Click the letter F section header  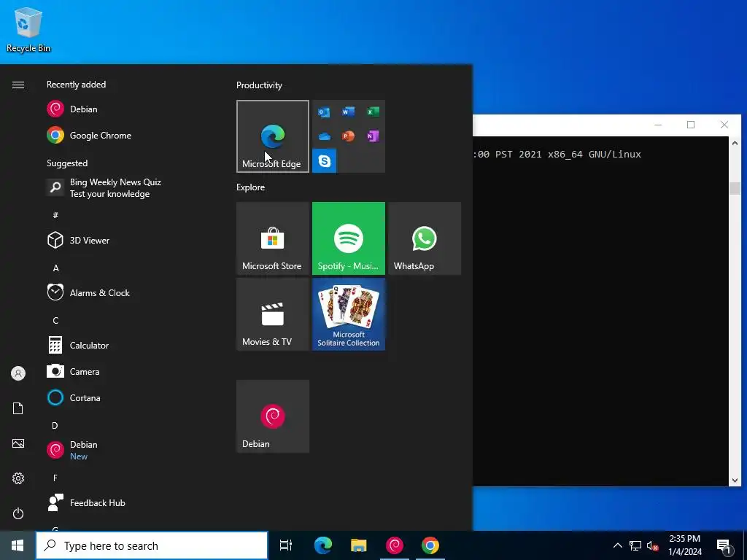pyautogui.click(x=55, y=478)
